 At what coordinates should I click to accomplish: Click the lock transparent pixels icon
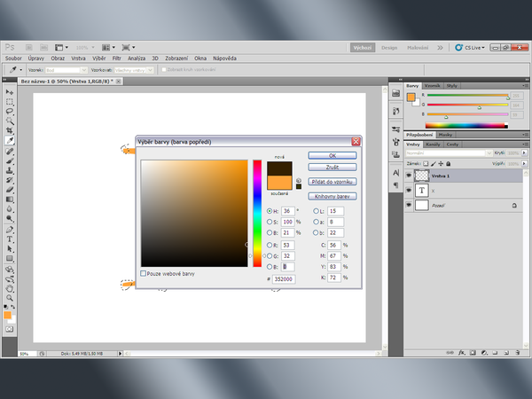(426, 164)
